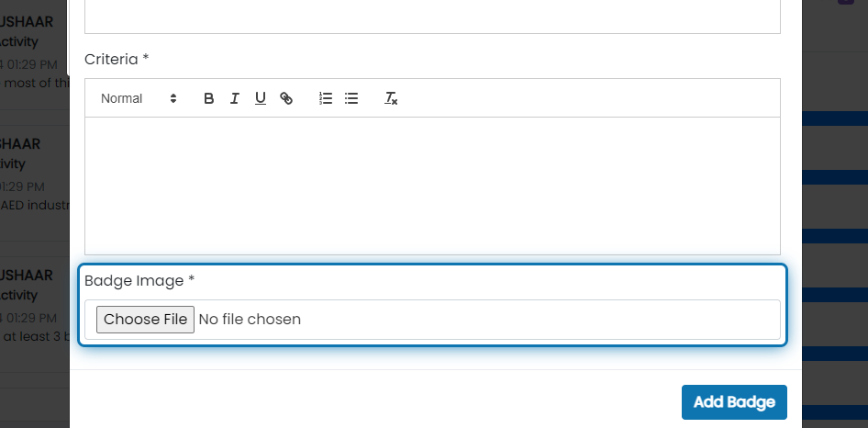Click the Badge Image field label
Screen dimensions: 868x428
pyautogui.click(x=139, y=280)
